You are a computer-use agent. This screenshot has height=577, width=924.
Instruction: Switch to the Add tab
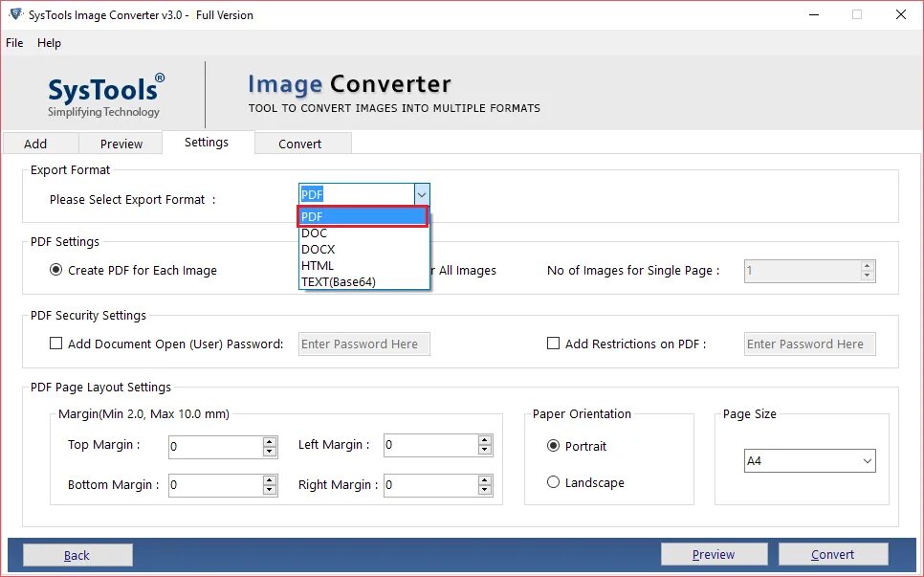[x=35, y=144]
